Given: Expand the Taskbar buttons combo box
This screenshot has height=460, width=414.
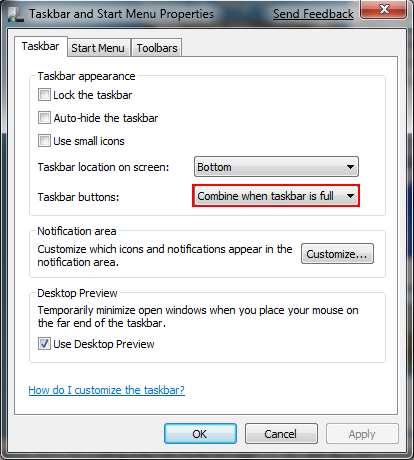Looking at the screenshot, I should coord(276,196).
